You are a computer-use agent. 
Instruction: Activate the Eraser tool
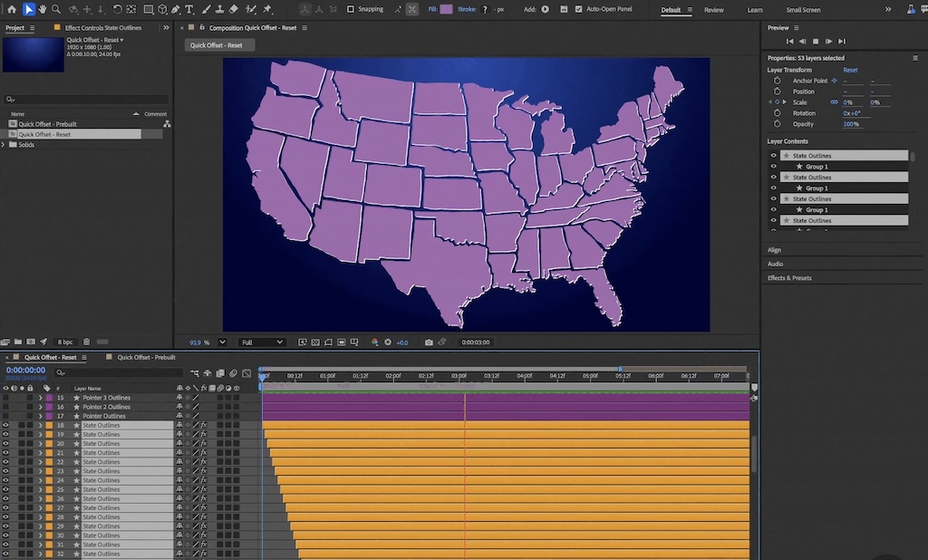click(x=234, y=9)
